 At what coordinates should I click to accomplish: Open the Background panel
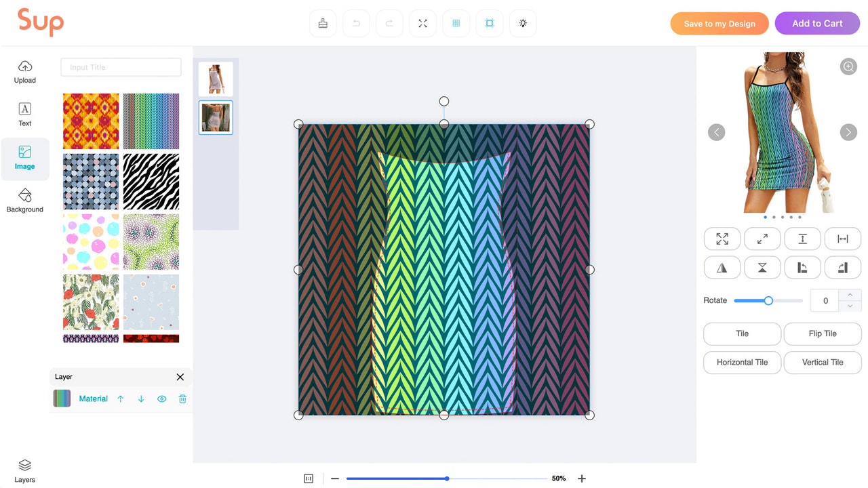[x=24, y=200]
